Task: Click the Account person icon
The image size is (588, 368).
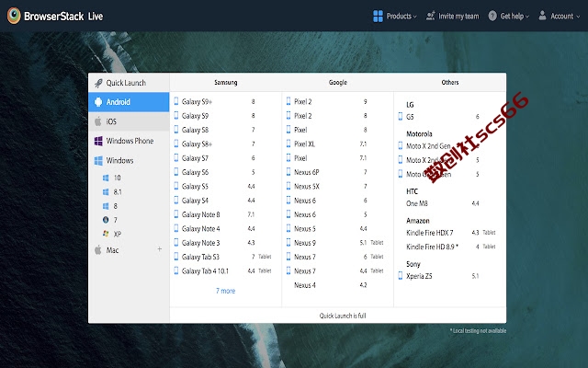Action: 542,16
